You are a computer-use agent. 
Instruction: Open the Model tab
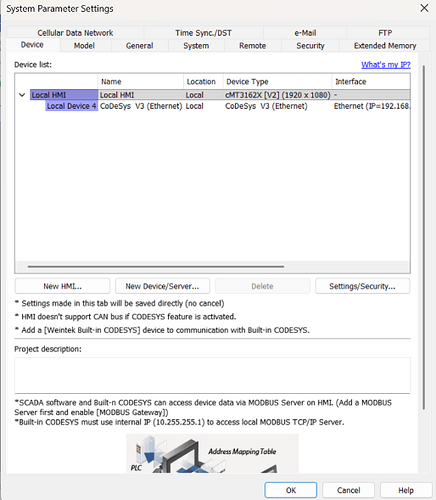click(84, 46)
